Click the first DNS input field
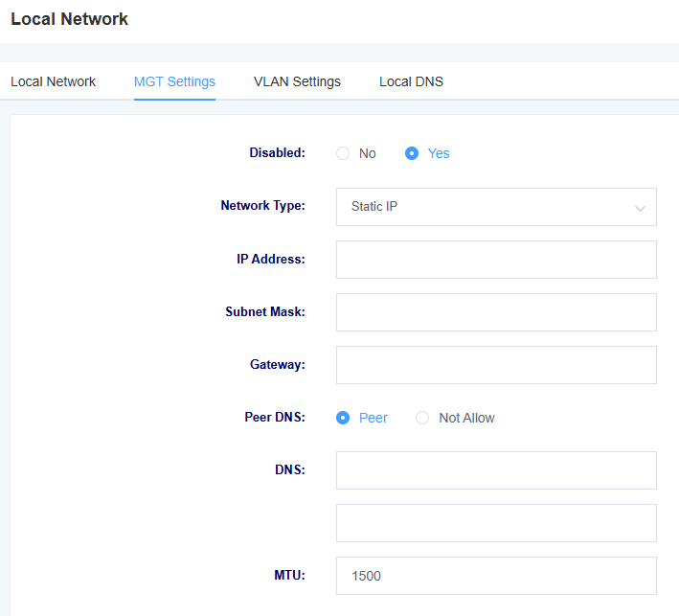 [x=496, y=470]
